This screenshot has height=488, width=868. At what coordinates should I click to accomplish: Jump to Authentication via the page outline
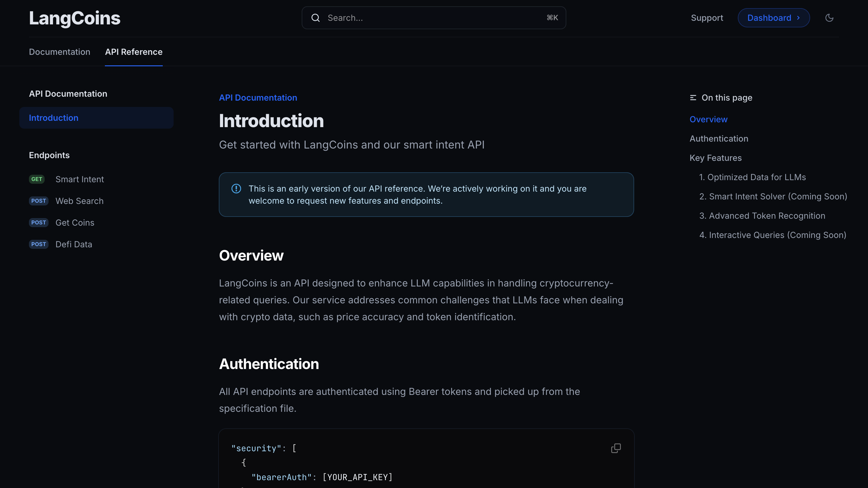tap(719, 139)
